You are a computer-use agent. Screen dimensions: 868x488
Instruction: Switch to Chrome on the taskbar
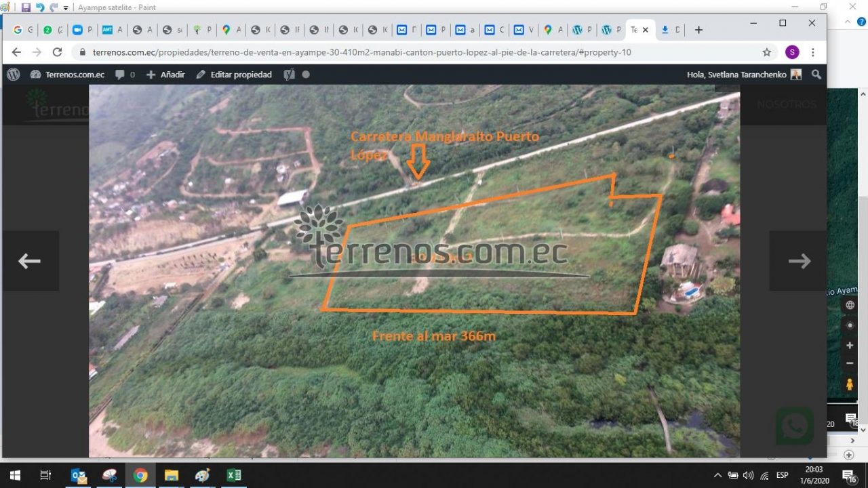pos(140,475)
